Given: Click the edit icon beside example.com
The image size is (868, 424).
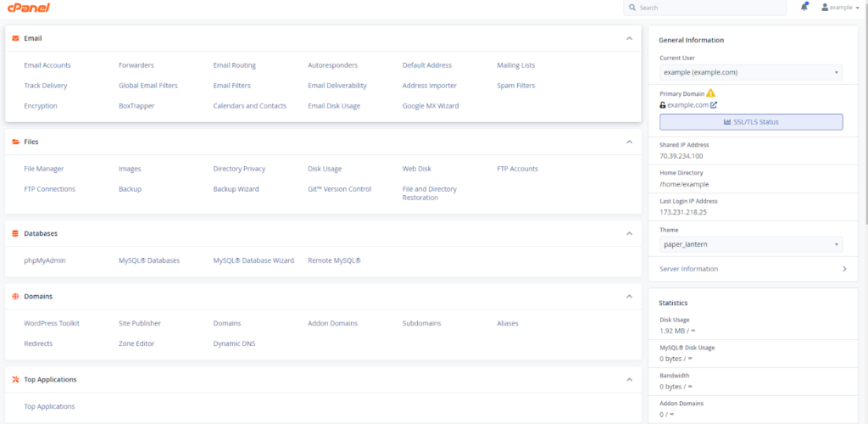Looking at the screenshot, I should coord(714,105).
